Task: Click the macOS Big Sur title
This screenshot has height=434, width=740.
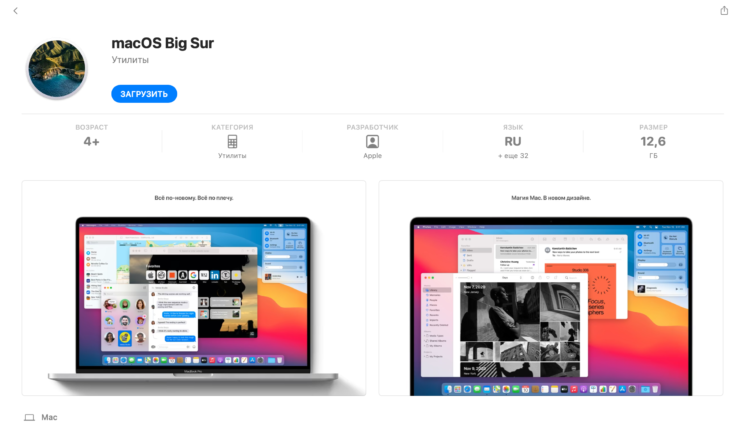Action: click(x=162, y=43)
